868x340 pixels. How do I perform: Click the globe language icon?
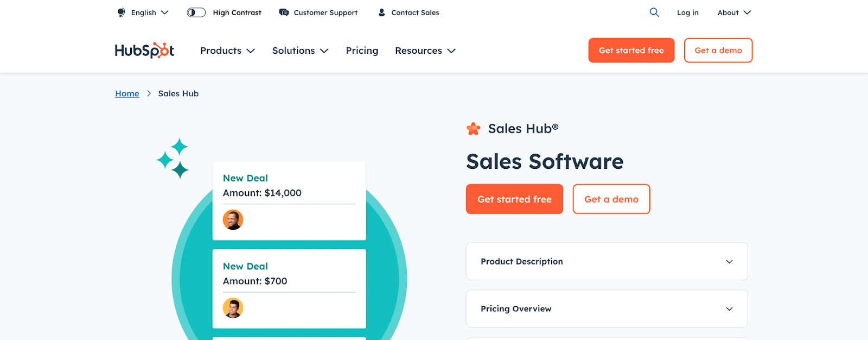click(121, 12)
